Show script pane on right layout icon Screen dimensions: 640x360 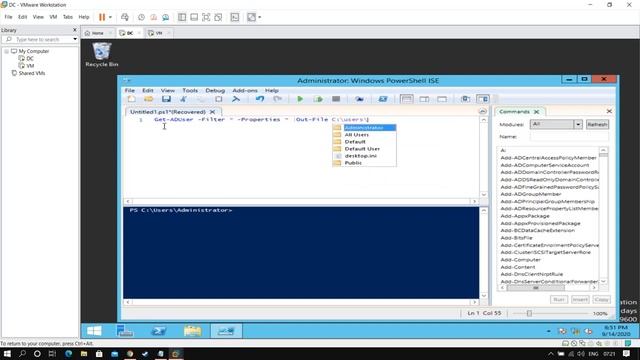pos(424,99)
